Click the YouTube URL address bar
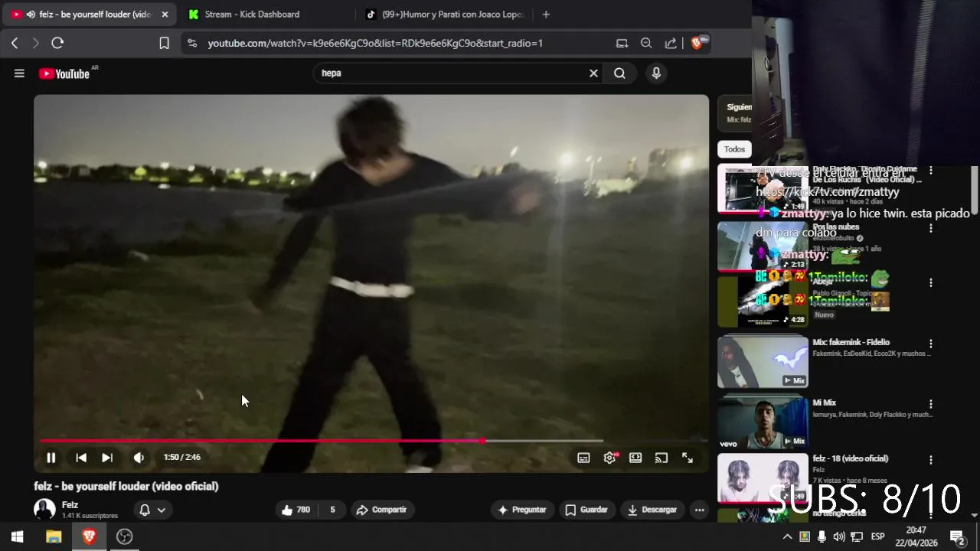The image size is (980, 551). [375, 44]
